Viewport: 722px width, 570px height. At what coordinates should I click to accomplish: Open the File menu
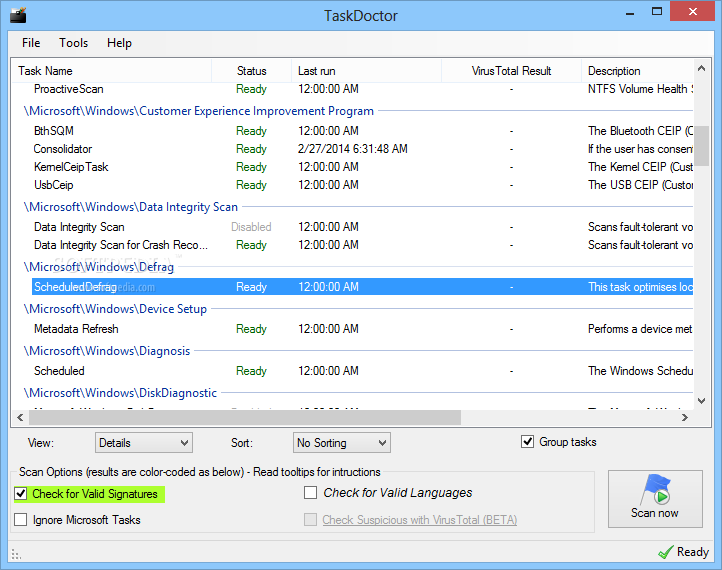click(x=31, y=43)
